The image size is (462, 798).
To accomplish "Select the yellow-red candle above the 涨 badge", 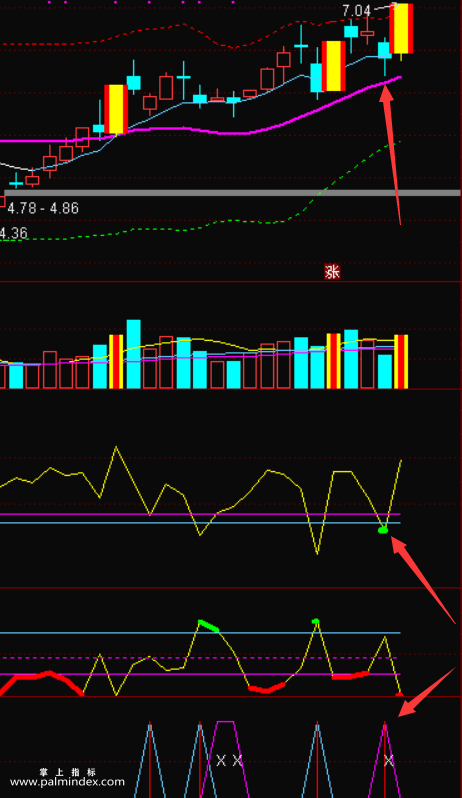I will [x=334, y=66].
